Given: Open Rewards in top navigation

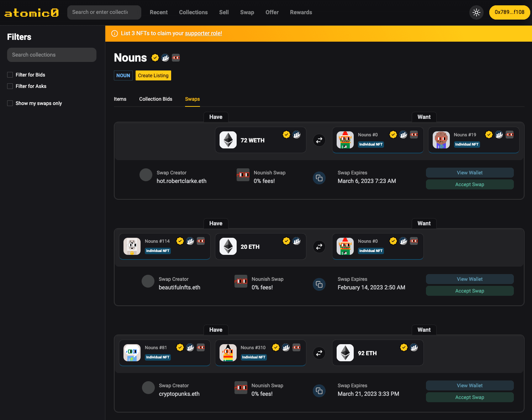Looking at the screenshot, I should [301, 12].
